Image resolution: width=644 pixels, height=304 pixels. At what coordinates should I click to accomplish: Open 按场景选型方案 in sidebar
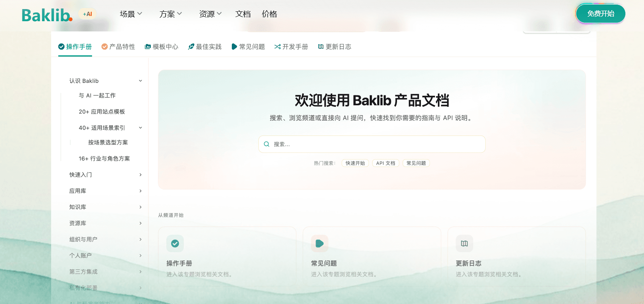coord(108,142)
